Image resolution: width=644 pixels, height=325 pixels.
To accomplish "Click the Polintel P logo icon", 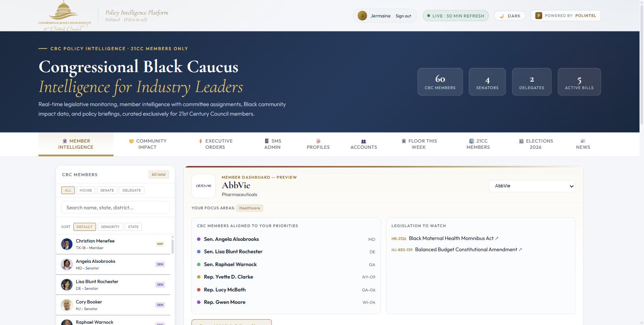I will (x=538, y=16).
